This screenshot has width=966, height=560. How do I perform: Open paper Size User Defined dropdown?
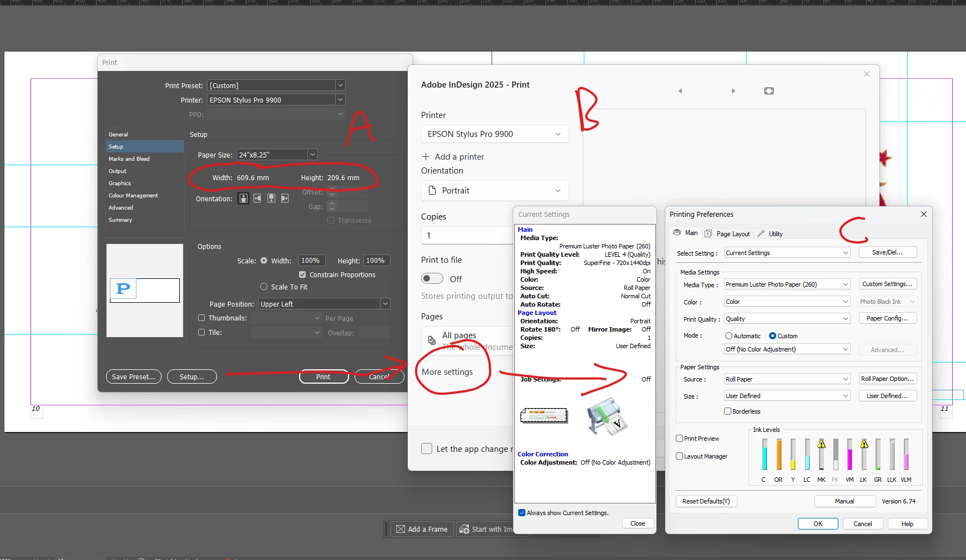coord(787,396)
